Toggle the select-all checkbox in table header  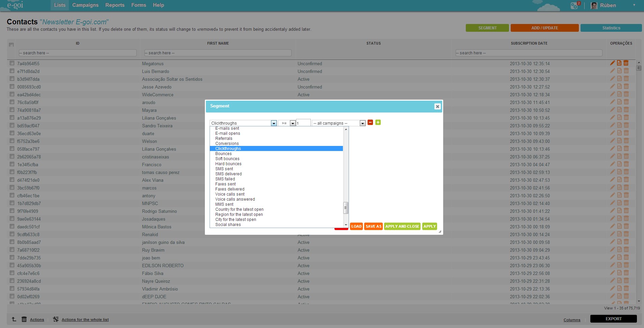tap(11, 45)
